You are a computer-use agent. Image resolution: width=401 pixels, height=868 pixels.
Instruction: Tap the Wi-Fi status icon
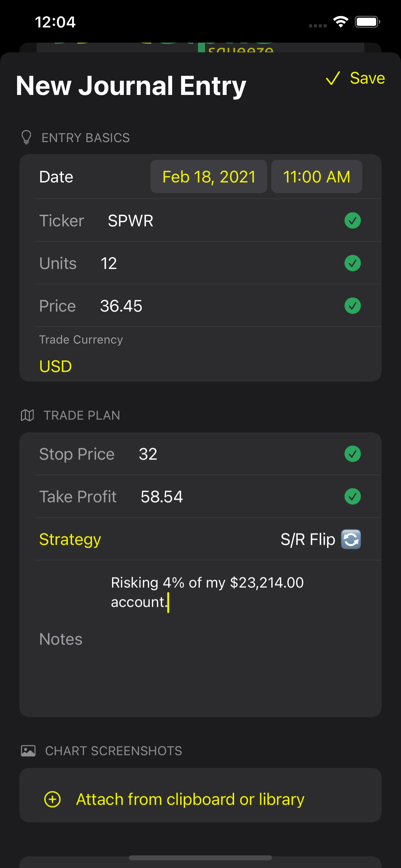(x=341, y=22)
